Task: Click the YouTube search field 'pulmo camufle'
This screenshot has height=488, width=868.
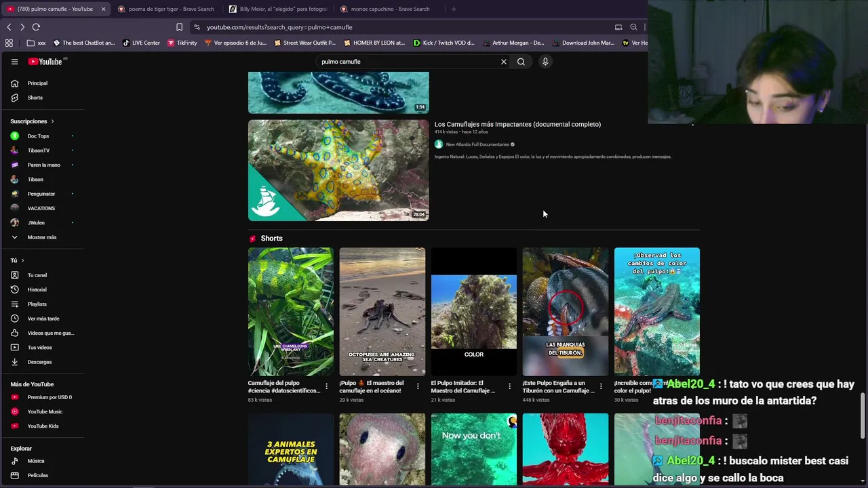Action: click(407, 62)
